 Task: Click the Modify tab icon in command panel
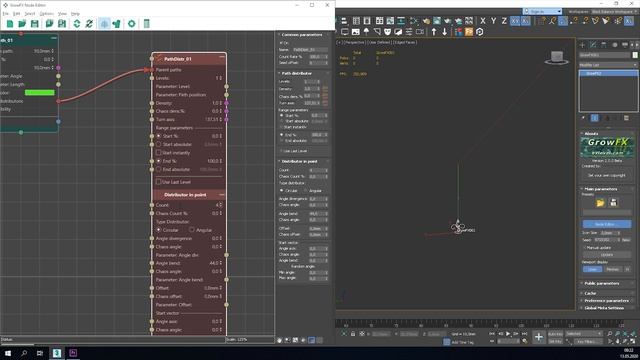coord(593,44)
